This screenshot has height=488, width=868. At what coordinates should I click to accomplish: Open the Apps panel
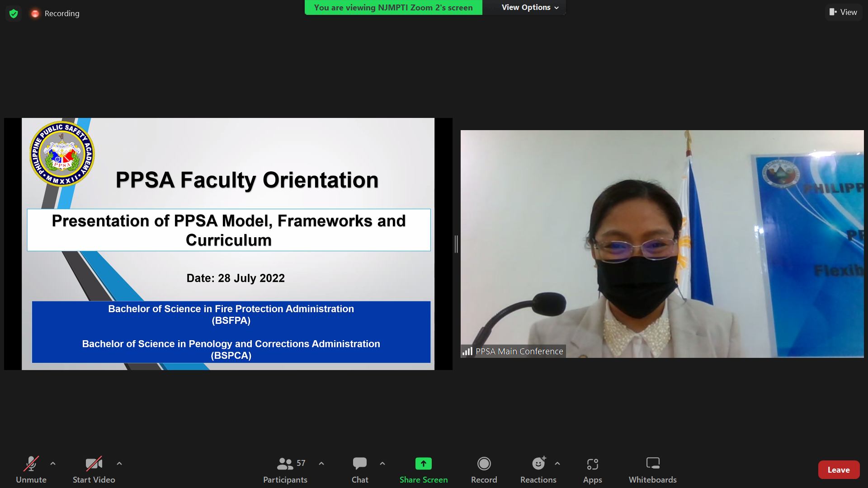[x=592, y=470]
